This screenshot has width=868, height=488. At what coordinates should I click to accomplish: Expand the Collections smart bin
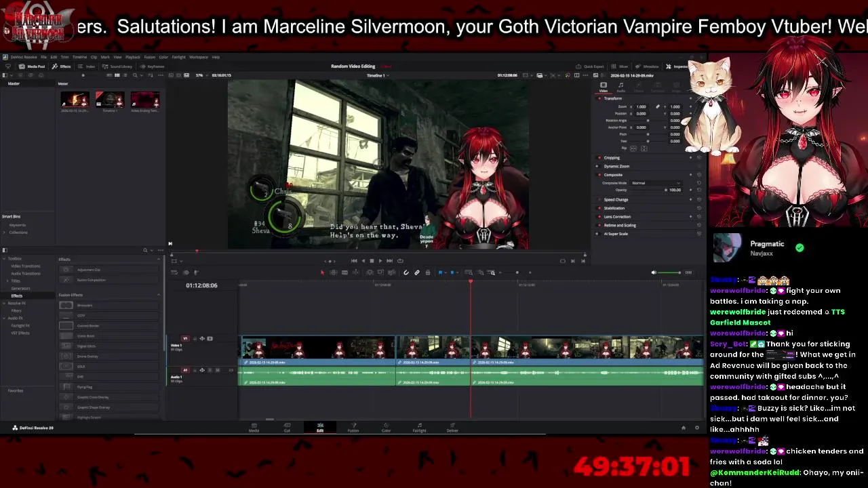[x=5, y=232]
